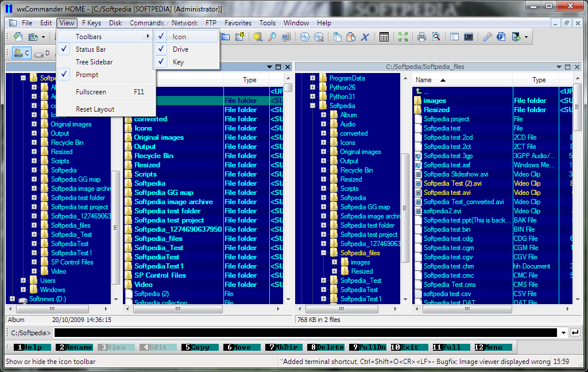Click the network drives toolbar icon
Viewport: 588px width, 372px height.
coord(258,37)
